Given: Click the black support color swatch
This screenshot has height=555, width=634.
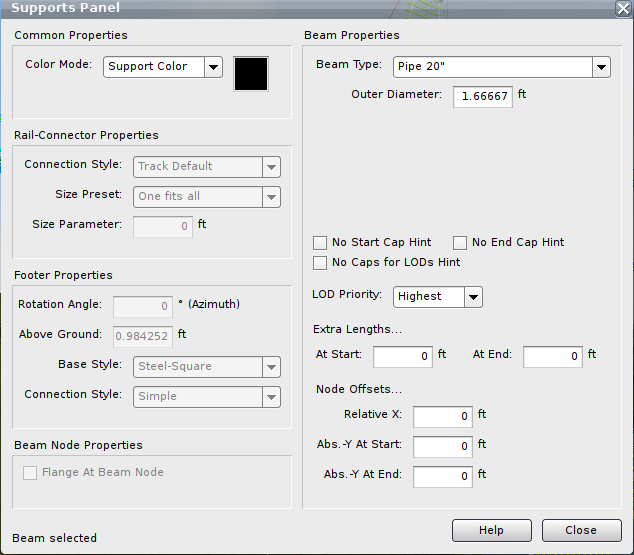Looking at the screenshot, I should coord(251,74).
